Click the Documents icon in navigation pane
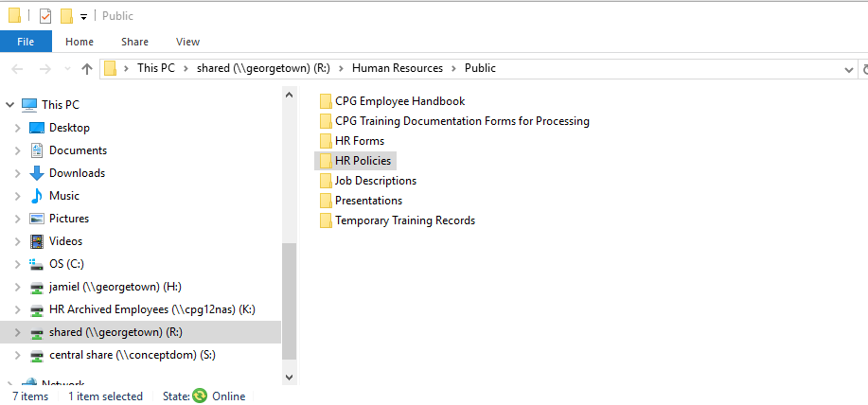 [37, 150]
